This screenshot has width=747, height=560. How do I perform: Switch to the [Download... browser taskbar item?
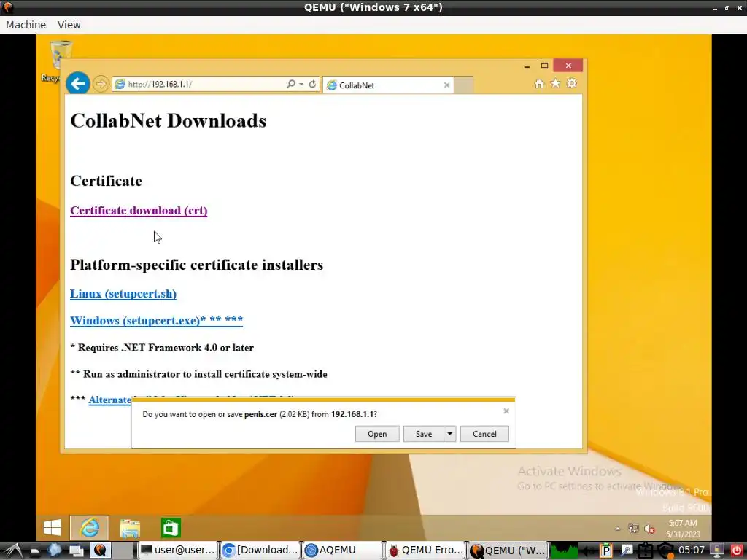click(260, 551)
